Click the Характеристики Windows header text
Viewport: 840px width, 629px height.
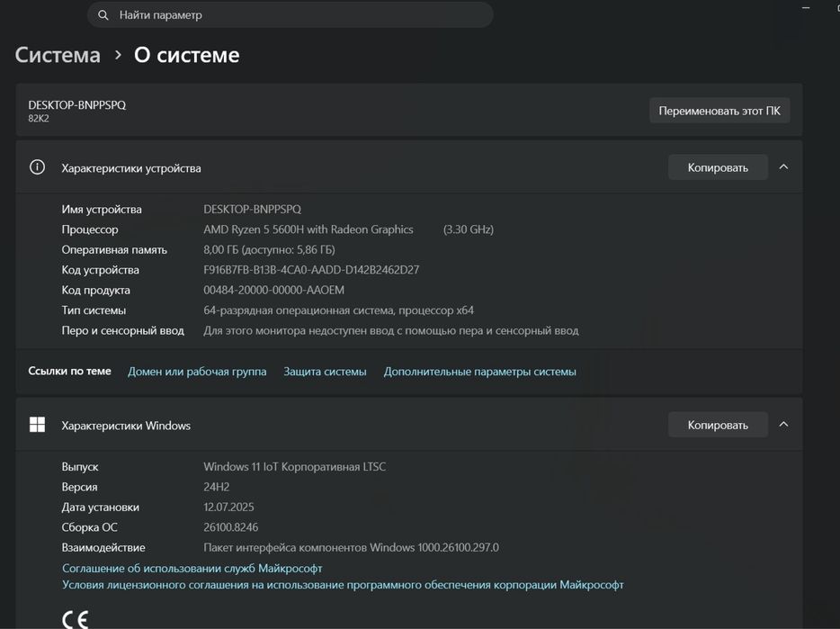pyautogui.click(x=126, y=426)
